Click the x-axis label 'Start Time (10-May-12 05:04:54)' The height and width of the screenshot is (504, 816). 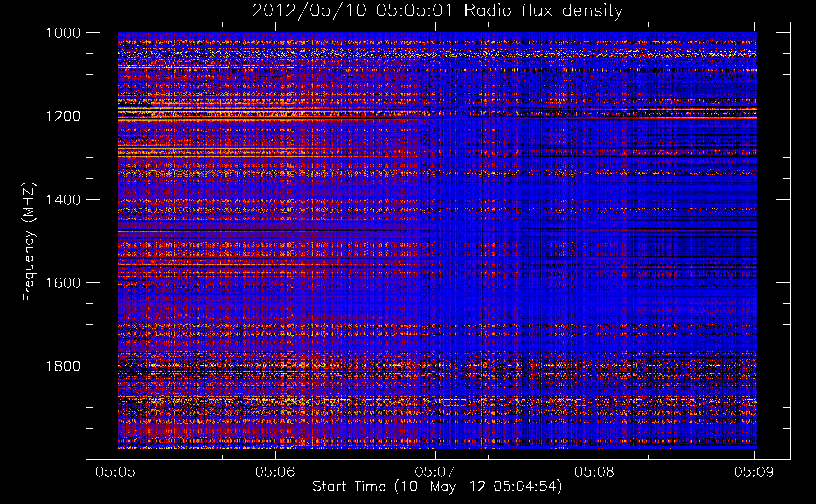tap(437, 487)
